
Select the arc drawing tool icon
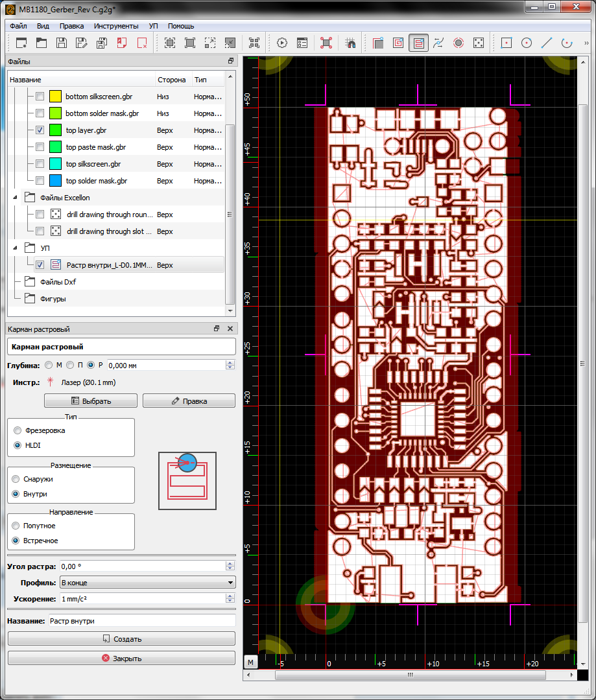click(567, 43)
